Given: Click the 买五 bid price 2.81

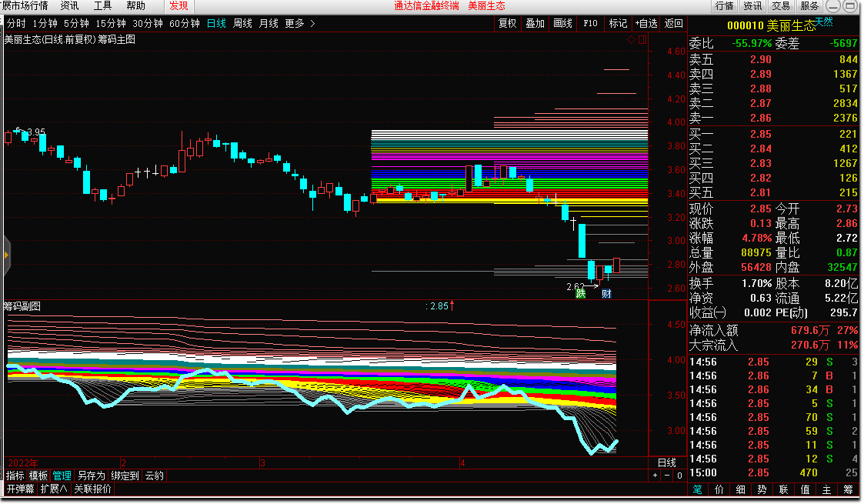Looking at the screenshot, I should pyautogui.click(x=760, y=193).
